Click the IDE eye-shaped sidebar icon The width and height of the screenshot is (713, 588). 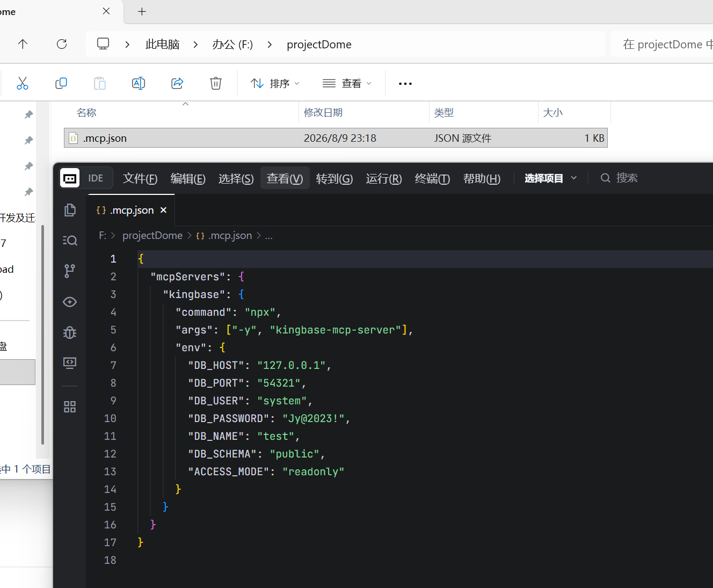70,302
